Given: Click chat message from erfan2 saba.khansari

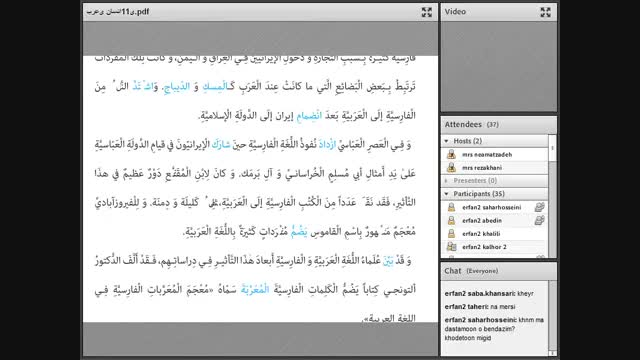Looking at the screenshot, I should pos(489,293).
